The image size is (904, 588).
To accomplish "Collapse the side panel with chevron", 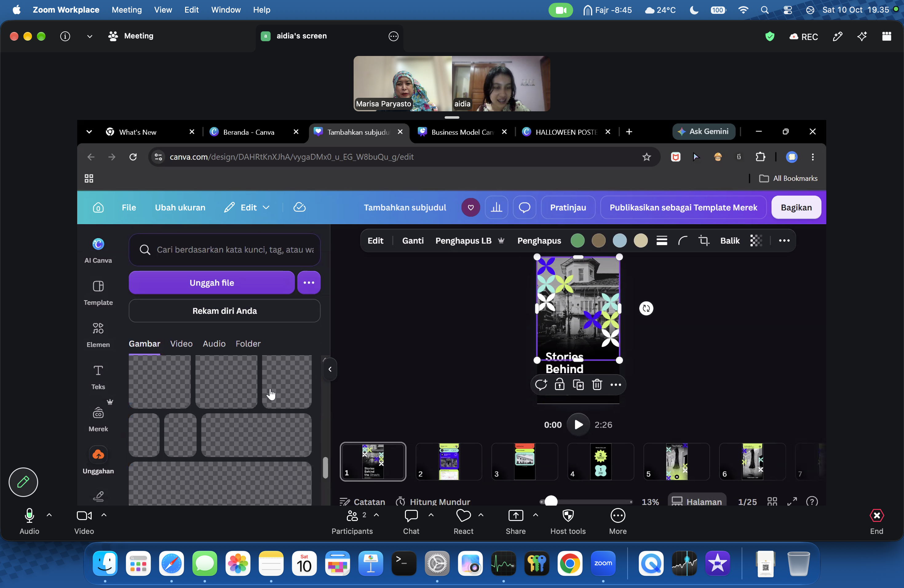I will [x=330, y=369].
